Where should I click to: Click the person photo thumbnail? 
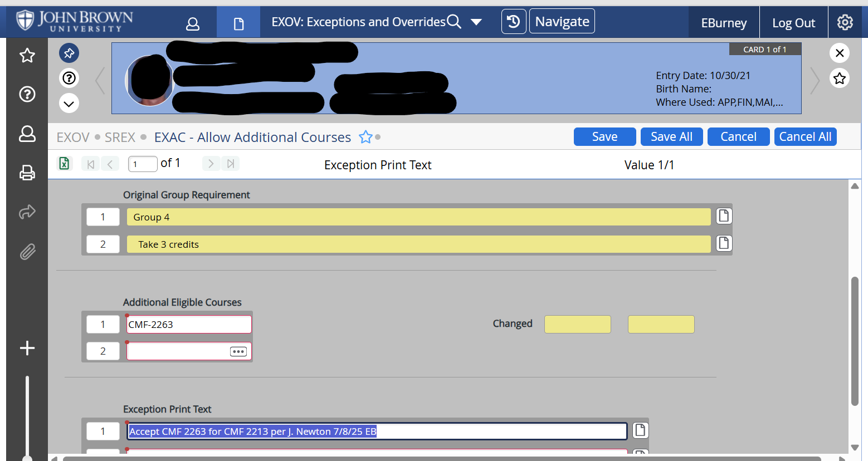149,81
